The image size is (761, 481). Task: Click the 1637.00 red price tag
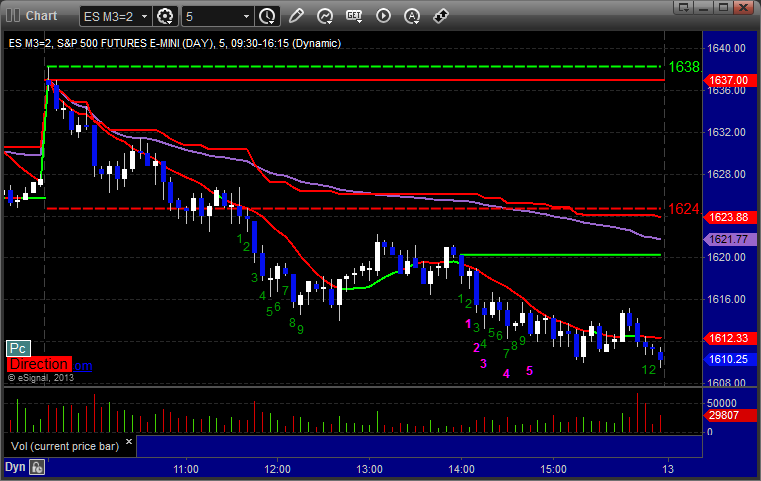(x=729, y=80)
